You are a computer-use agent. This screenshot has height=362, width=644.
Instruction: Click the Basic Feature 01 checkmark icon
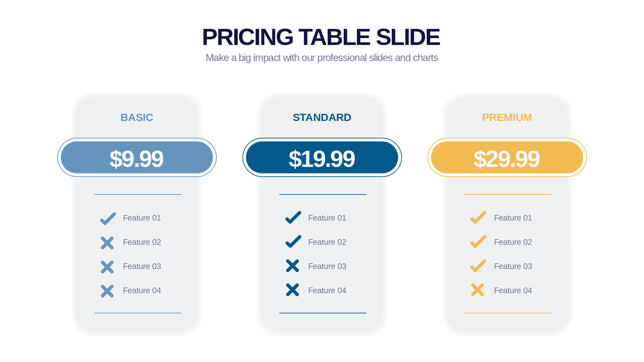click(108, 218)
